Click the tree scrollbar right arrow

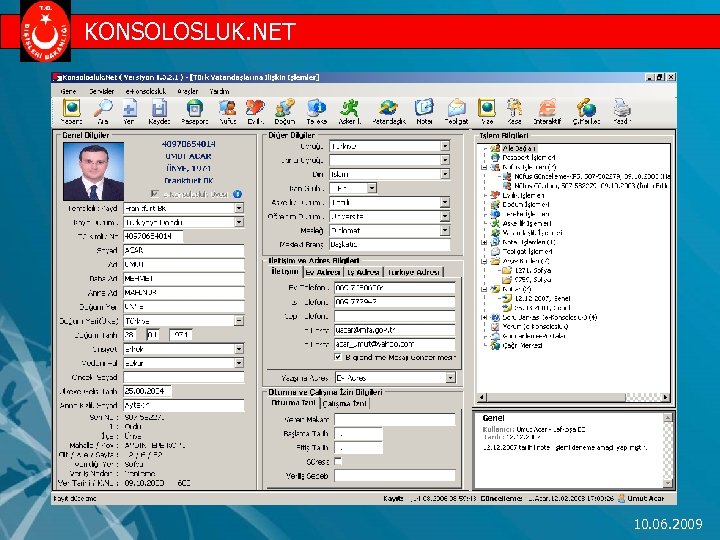(666, 397)
